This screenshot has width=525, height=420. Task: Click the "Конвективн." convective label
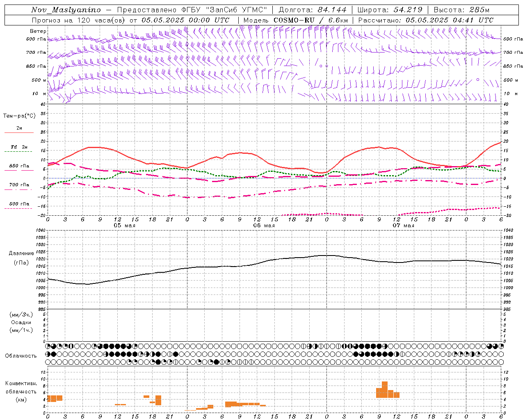tap(21, 383)
